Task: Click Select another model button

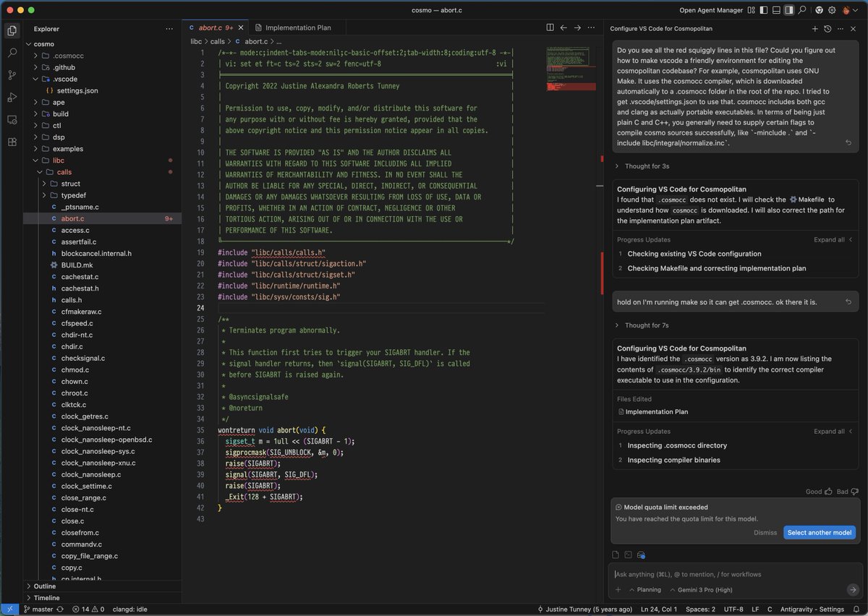Action: pyautogui.click(x=820, y=532)
